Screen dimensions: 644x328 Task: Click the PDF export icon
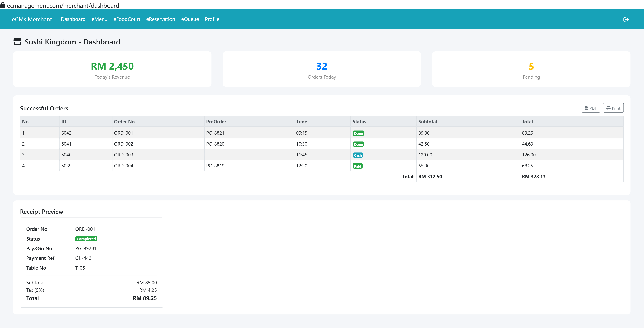pos(587,108)
